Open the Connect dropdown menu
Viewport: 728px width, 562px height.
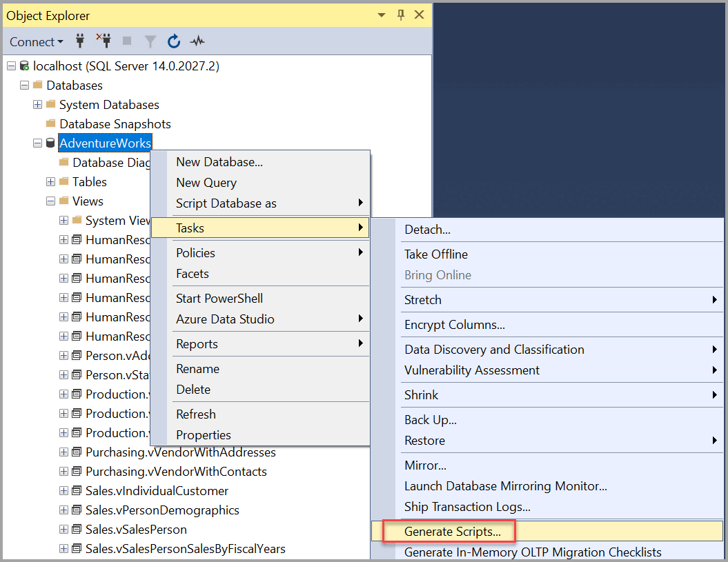(x=36, y=41)
